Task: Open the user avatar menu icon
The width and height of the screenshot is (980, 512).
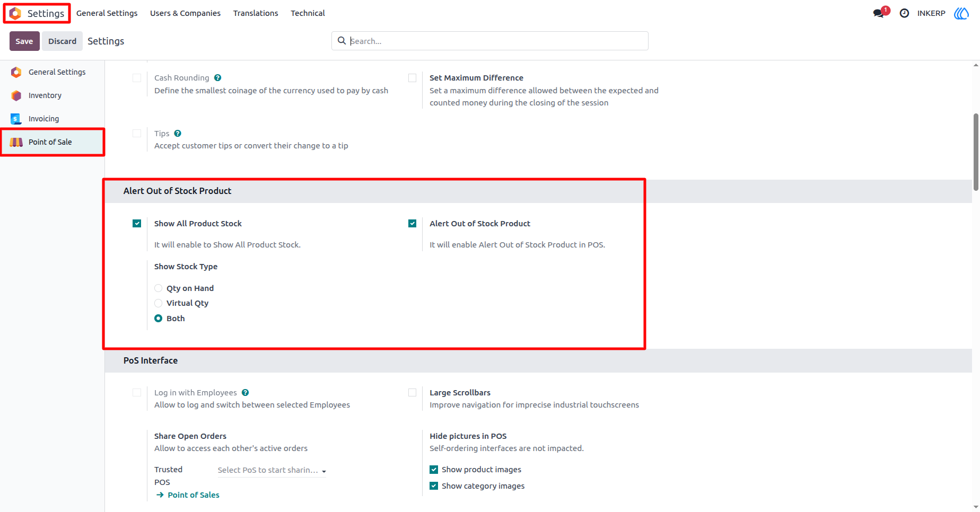Action: (961, 13)
